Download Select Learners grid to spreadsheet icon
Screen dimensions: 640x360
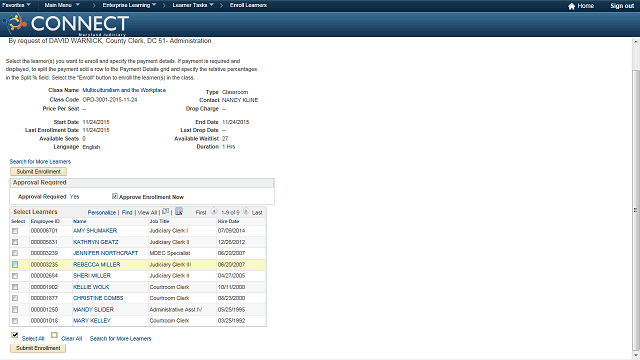pos(179,211)
